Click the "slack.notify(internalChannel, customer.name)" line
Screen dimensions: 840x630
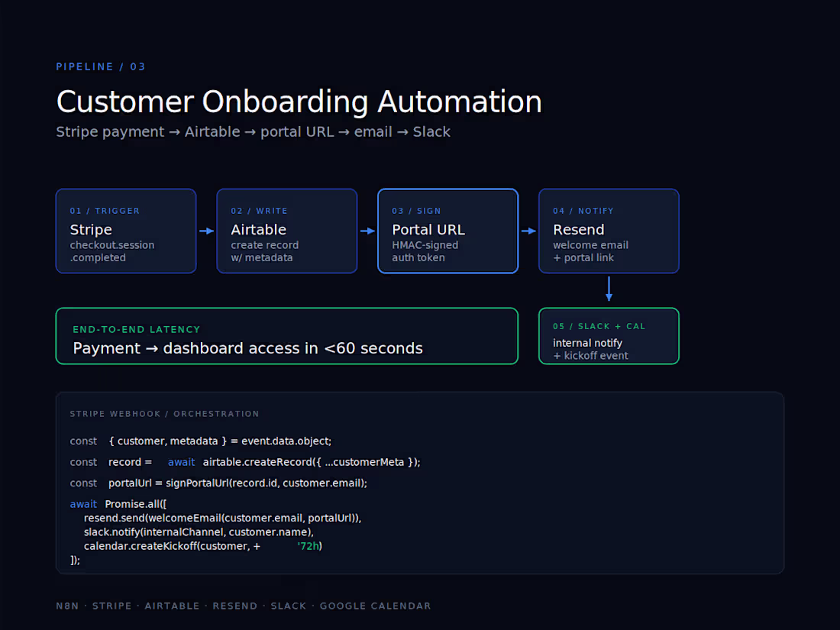click(x=199, y=532)
